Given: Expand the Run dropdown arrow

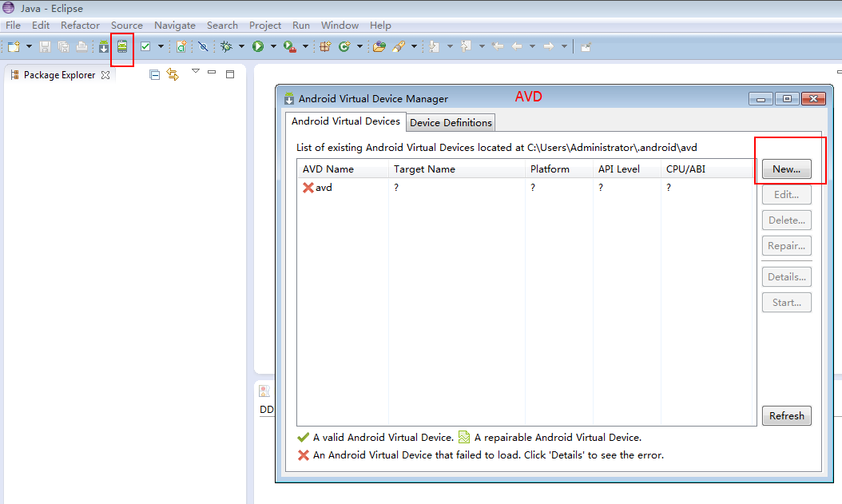Looking at the screenshot, I should pyautogui.click(x=273, y=46).
